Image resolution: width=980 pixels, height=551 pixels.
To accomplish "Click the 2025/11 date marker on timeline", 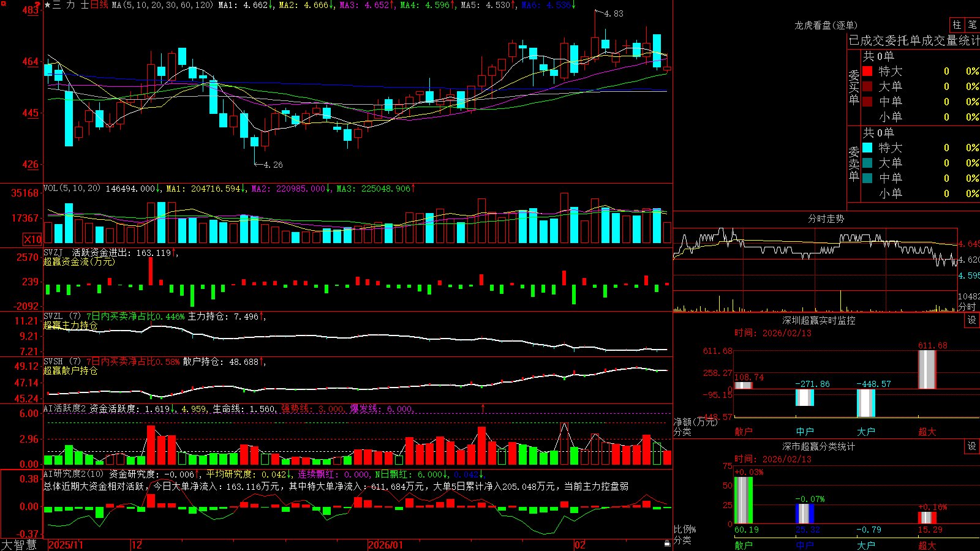I will coord(66,545).
